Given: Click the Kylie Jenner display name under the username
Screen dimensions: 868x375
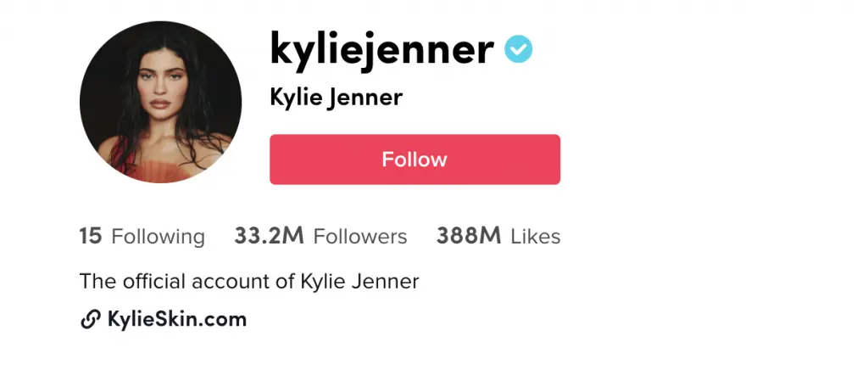Looking at the screenshot, I should [336, 98].
